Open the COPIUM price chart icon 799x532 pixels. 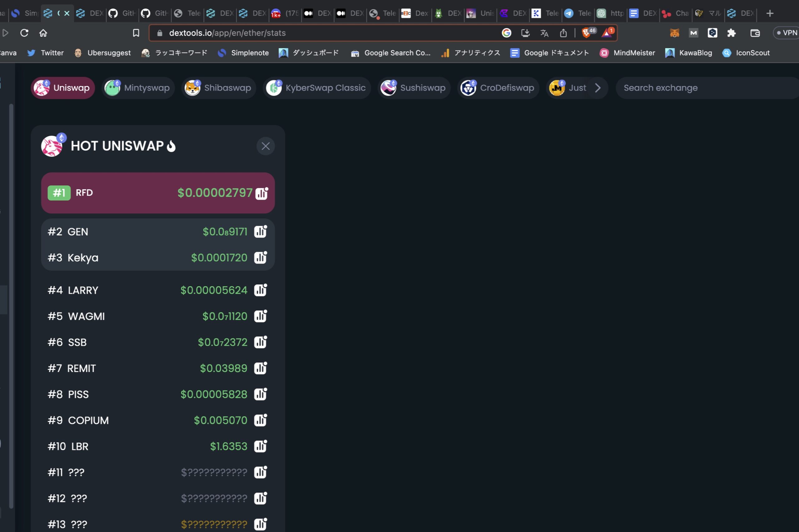(260, 420)
